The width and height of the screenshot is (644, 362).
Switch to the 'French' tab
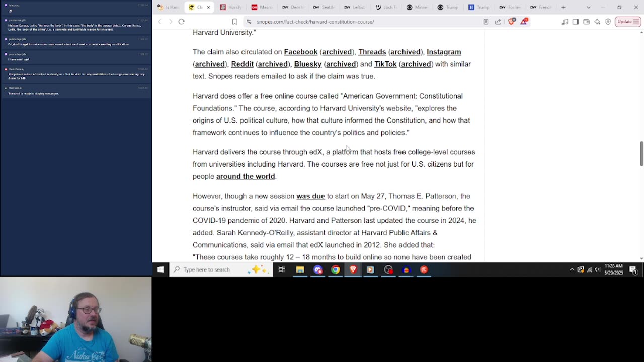click(x=542, y=7)
